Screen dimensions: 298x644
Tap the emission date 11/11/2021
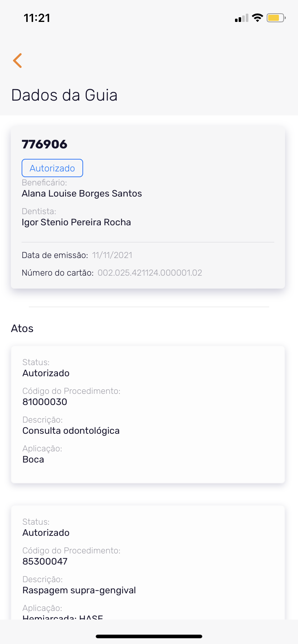[112, 256]
